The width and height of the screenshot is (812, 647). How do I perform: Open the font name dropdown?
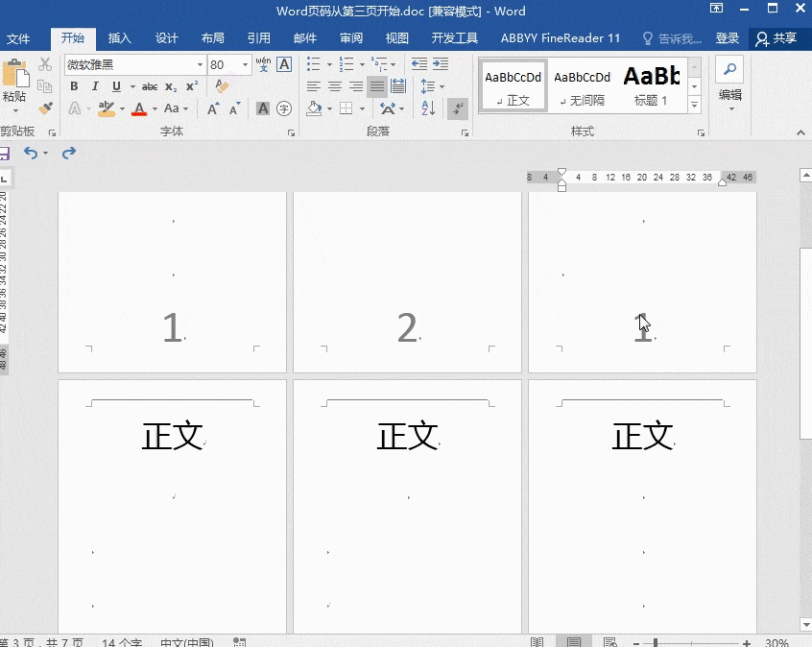point(200,65)
